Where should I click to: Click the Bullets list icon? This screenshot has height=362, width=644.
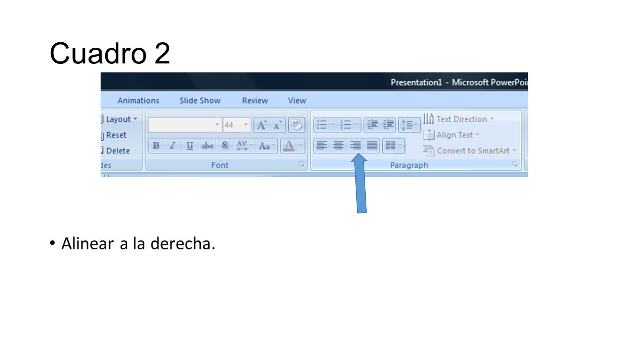pyautogui.click(x=321, y=125)
